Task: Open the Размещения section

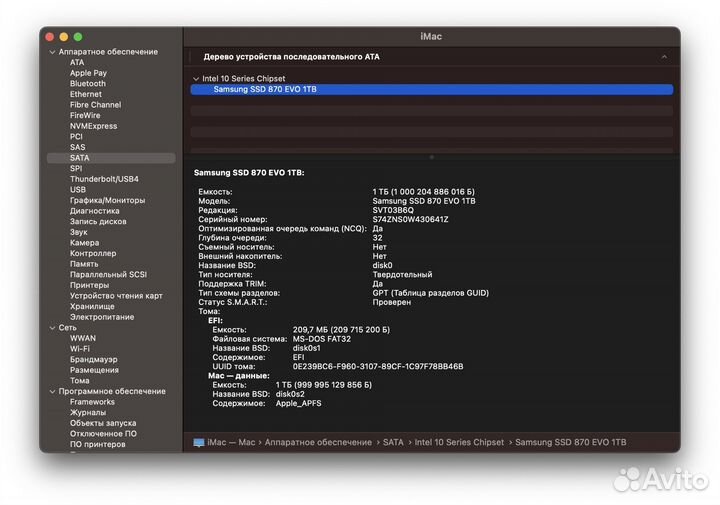Action: 94,370
